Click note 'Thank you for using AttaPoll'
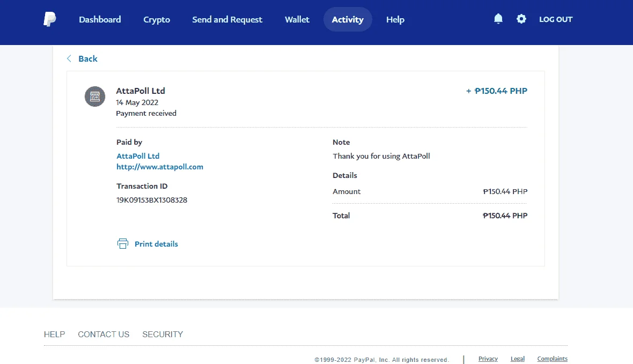The image size is (633, 364). click(381, 156)
